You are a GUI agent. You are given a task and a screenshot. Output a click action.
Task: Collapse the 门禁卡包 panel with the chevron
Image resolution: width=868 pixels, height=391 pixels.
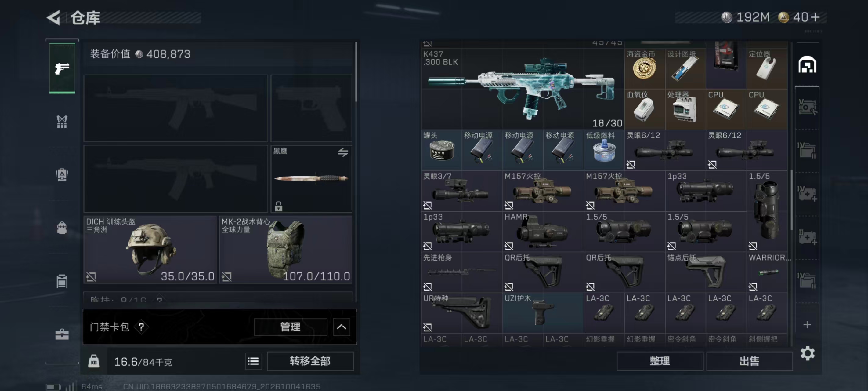click(x=341, y=327)
